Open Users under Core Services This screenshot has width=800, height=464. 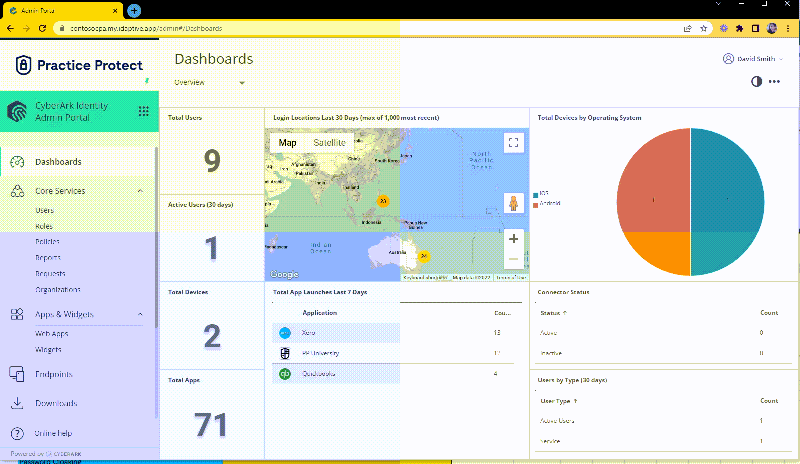tap(44, 210)
